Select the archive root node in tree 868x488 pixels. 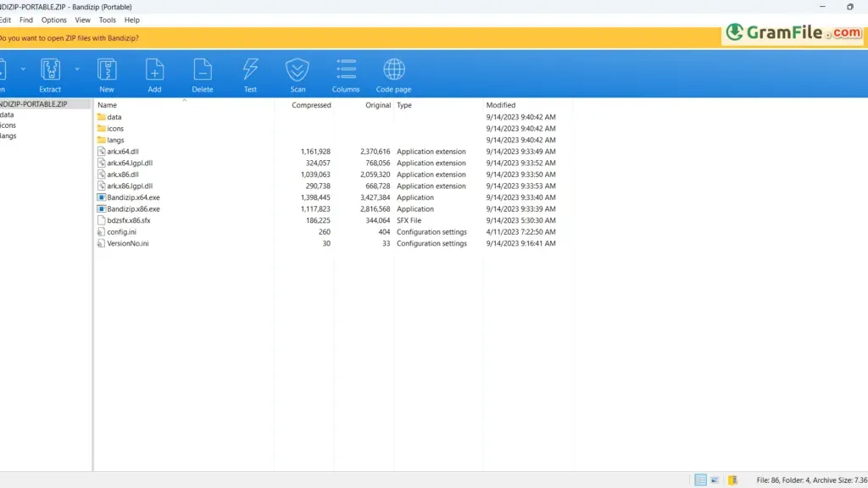(x=45, y=104)
